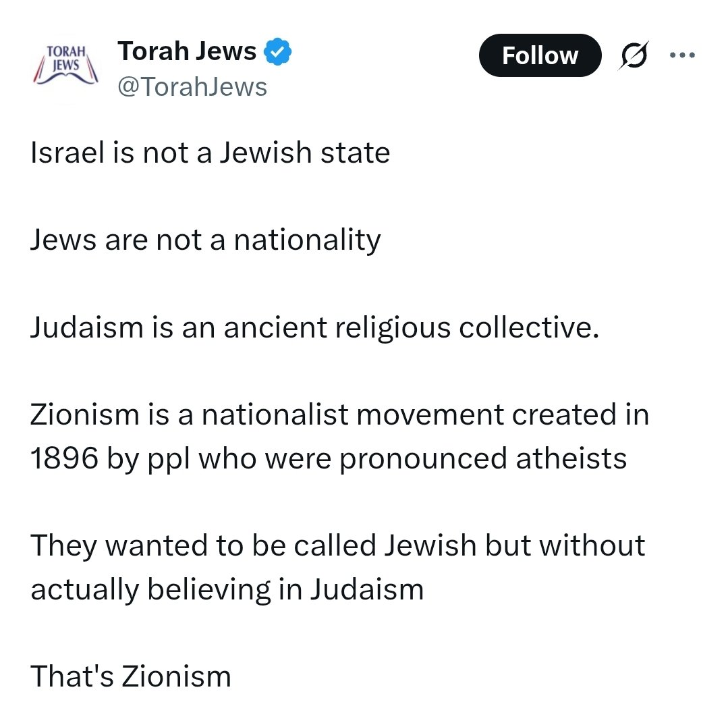This screenshot has height=723, width=728.
Task: Click the "actually believing in Judaism" line
Action: point(227,589)
